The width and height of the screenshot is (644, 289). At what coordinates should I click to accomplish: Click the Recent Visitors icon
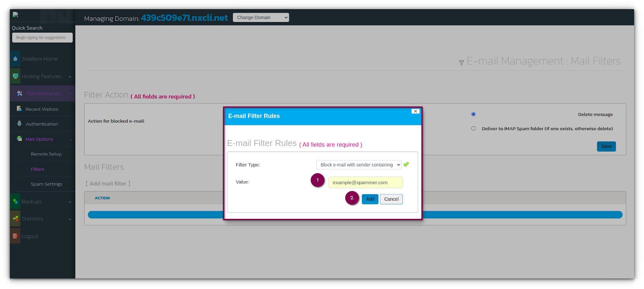pos(19,109)
